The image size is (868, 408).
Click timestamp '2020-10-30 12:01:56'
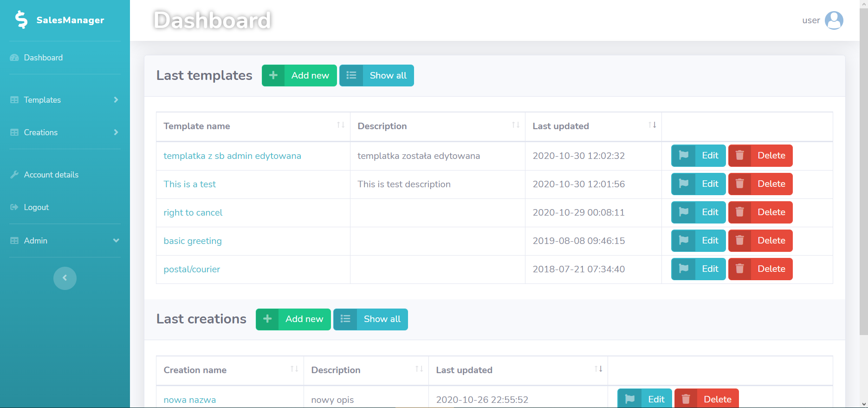coord(579,184)
